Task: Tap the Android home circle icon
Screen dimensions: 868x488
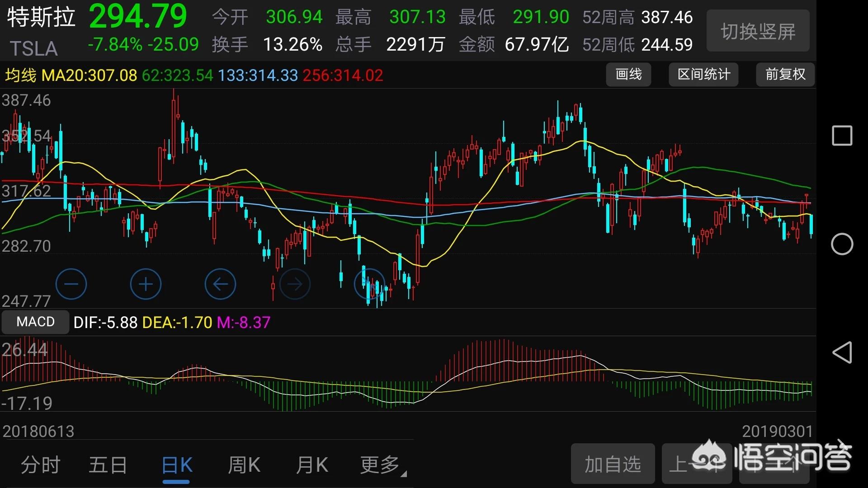Action: [842, 244]
